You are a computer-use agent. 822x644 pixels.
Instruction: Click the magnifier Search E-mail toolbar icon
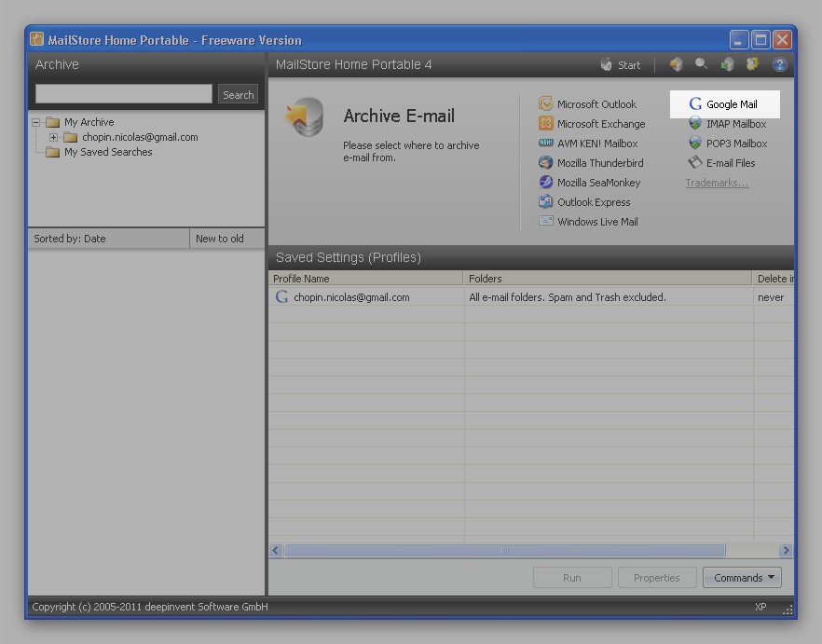click(702, 64)
